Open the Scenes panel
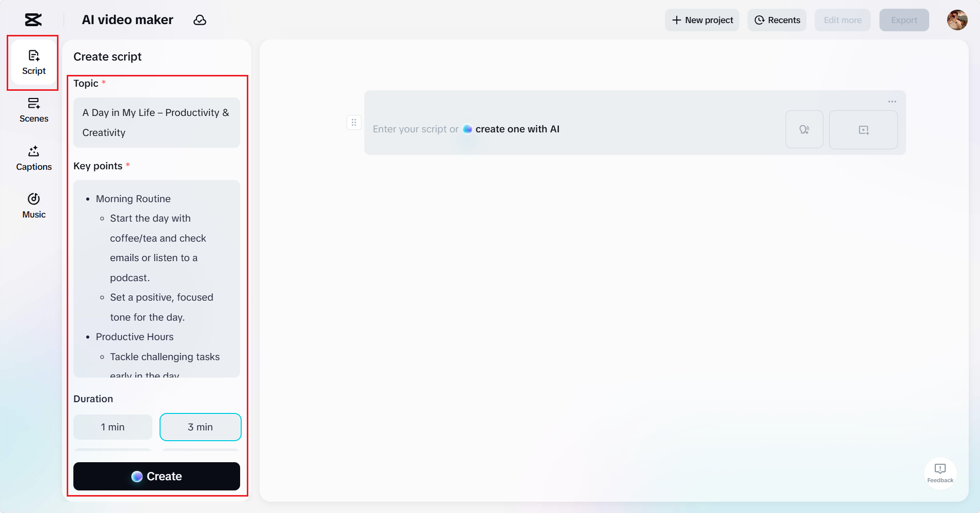This screenshot has width=980, height=513. 33,110
